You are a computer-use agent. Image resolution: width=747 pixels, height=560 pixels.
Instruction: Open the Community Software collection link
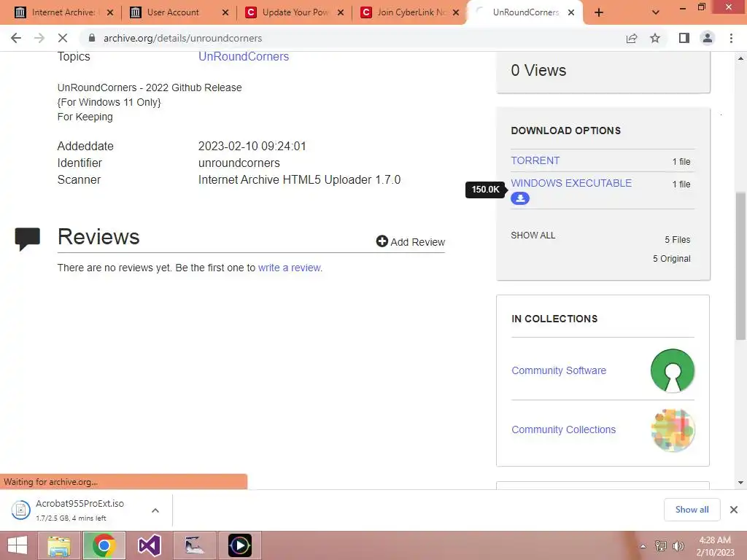(558, 370)
